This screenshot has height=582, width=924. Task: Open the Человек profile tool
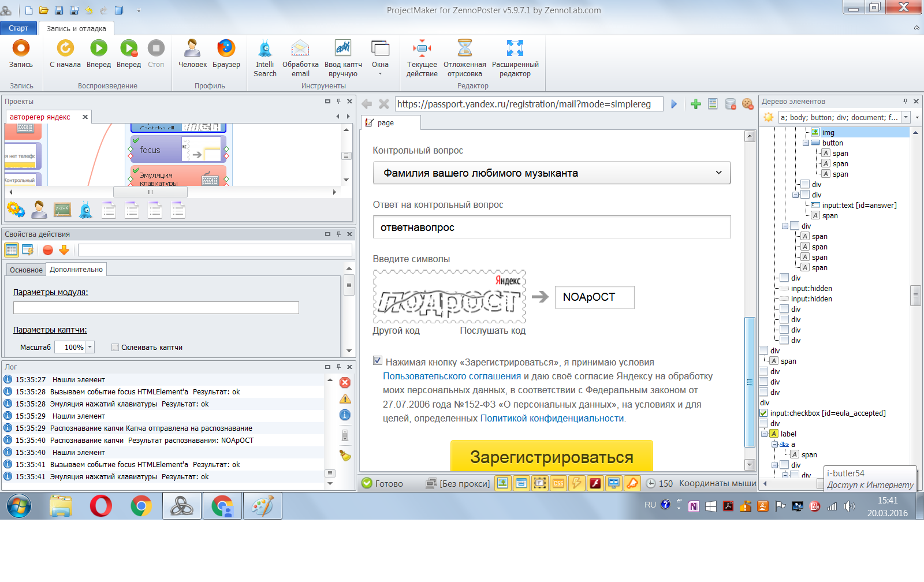click(x=192, y=54)
